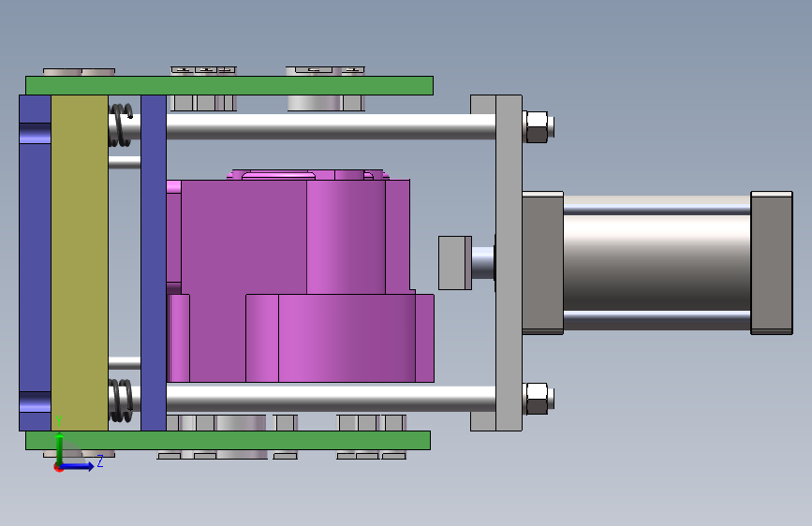The height and width of the screenshot is (526, 812).
Task: Select the olive yellow plate
Action: click(80, 262)
